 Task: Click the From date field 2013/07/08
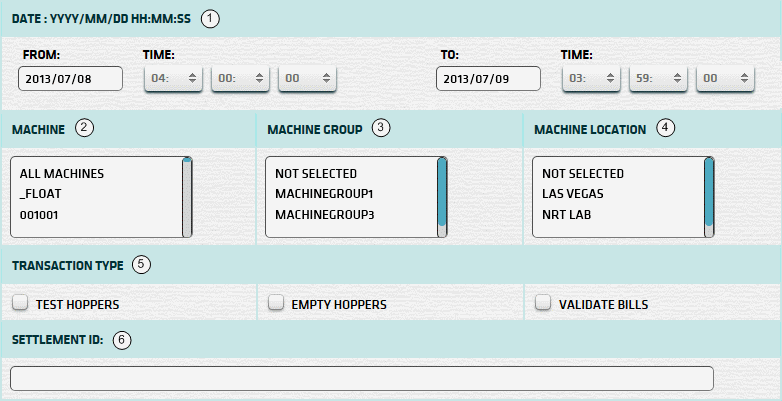click(70, 79)
